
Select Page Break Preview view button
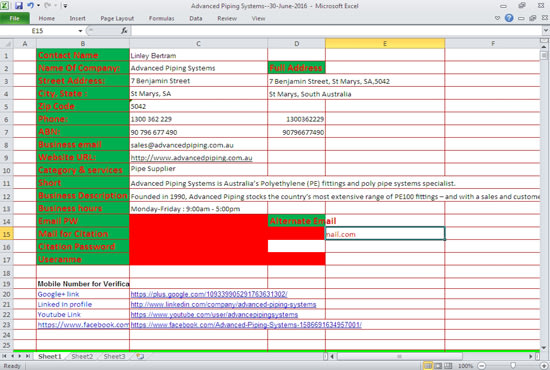(448, 366)
